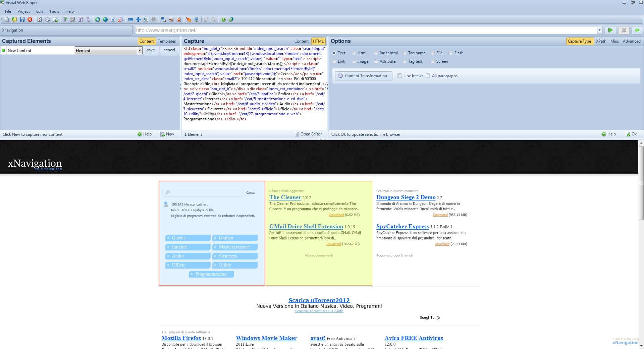The image size is (644, 349).
Task: Switch to Templates tab in Captured Elements
Action: 167,41
